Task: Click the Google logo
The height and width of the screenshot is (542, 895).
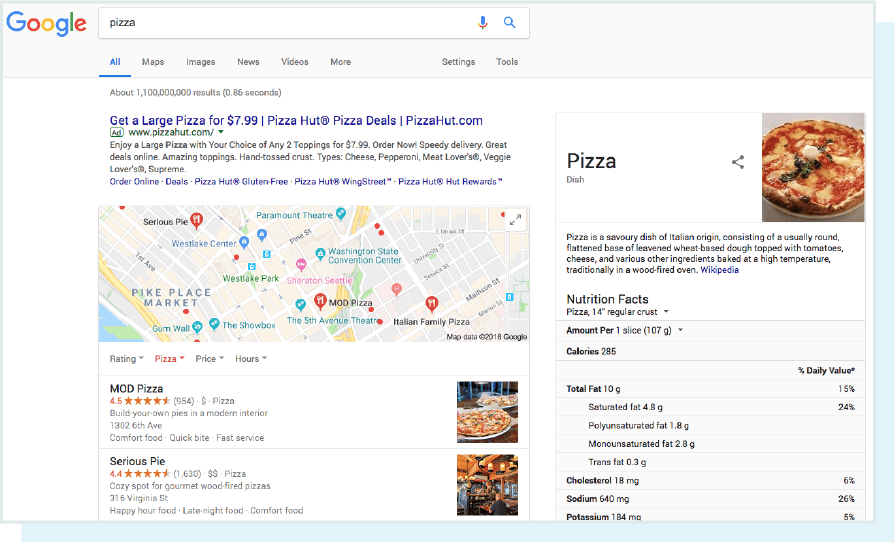Action: (46, 23)
